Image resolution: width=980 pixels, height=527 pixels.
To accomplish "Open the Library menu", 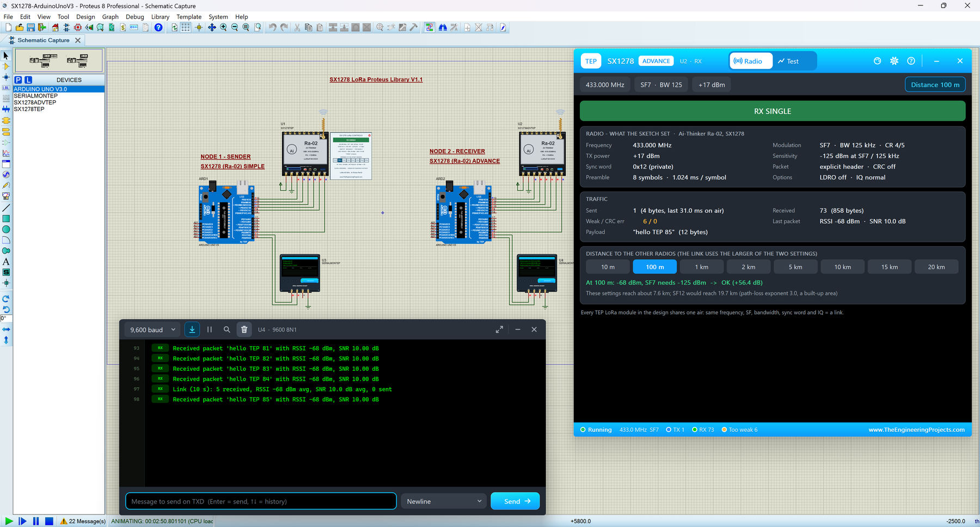I will click(160, 17).
